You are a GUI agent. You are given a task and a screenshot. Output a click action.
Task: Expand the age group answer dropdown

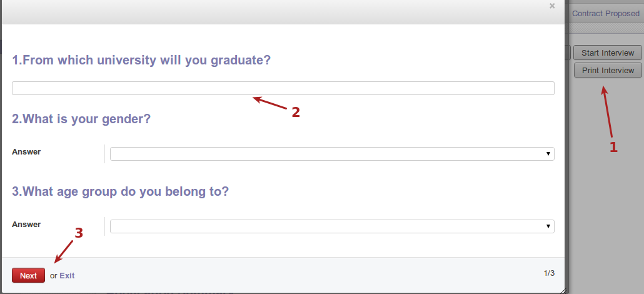[331, 226]
